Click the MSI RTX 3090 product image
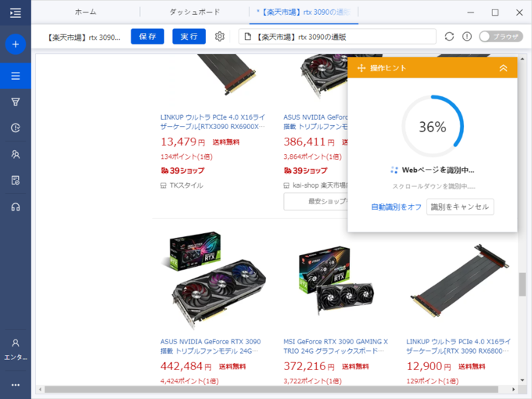Viewport: 532px width, 399px height. [x=336, y=280]
